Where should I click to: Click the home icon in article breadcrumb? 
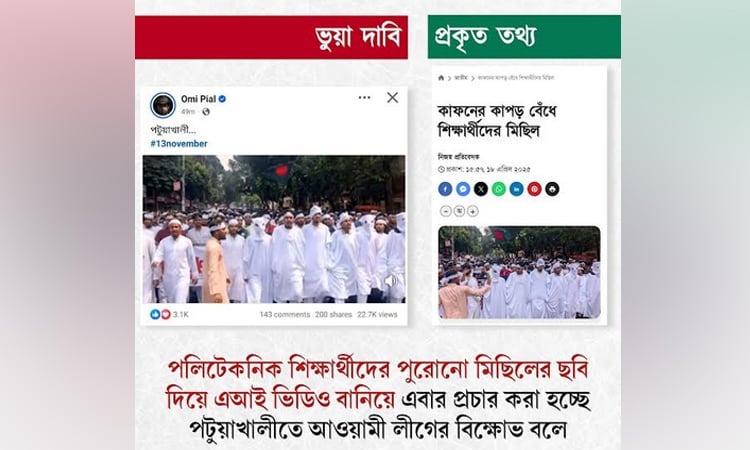441,77
